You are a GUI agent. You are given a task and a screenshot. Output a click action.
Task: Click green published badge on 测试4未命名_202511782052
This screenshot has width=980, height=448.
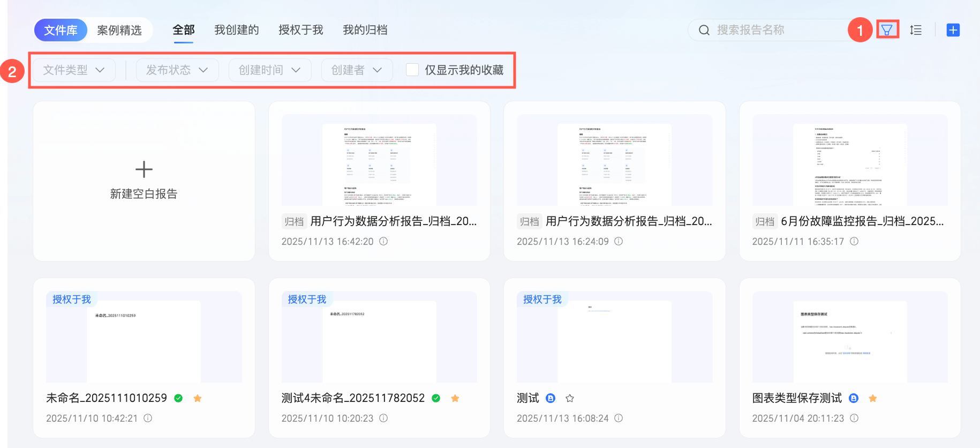(x=436, y=398)
